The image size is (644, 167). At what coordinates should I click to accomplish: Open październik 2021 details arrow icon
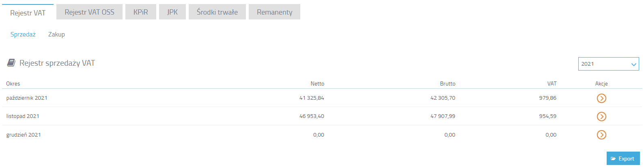coord(601,98)
